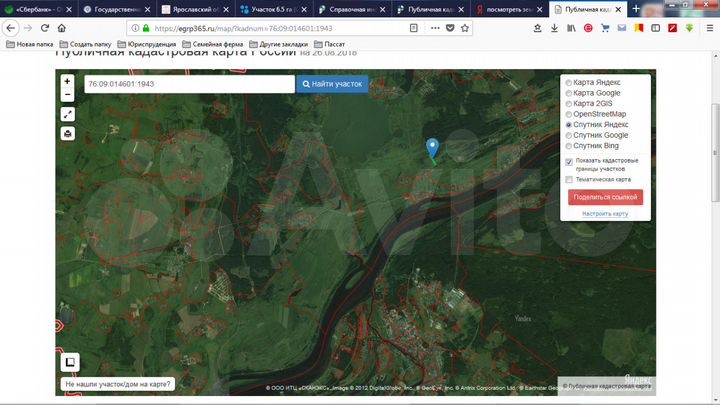
Task: Zoom out of the map
Action: click(67, 95)
